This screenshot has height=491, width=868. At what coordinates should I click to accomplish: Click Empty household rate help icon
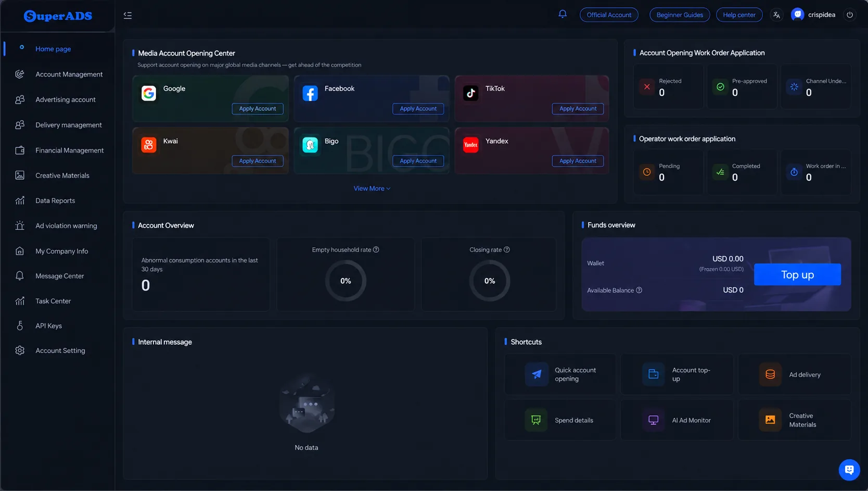tap(376, 250)
